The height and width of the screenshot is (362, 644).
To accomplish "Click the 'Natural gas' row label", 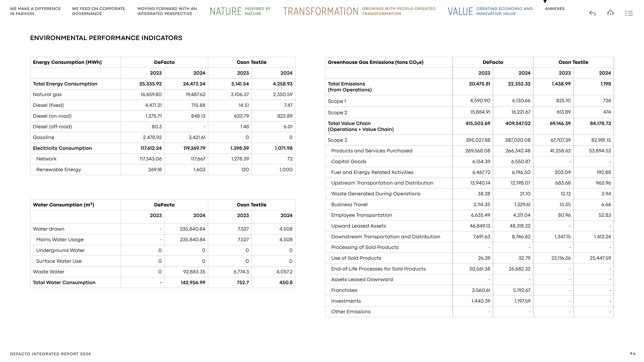I will (47, 94).
